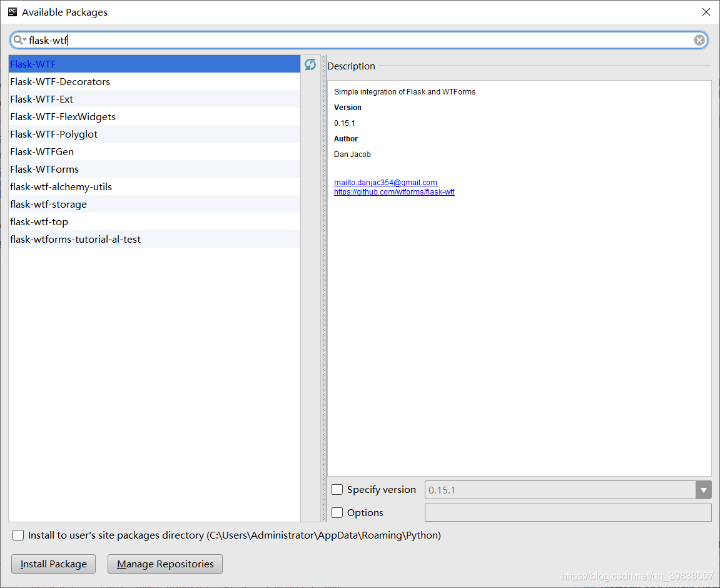Select Flask-WTForms package
The image size is (720, 588).
155,170
